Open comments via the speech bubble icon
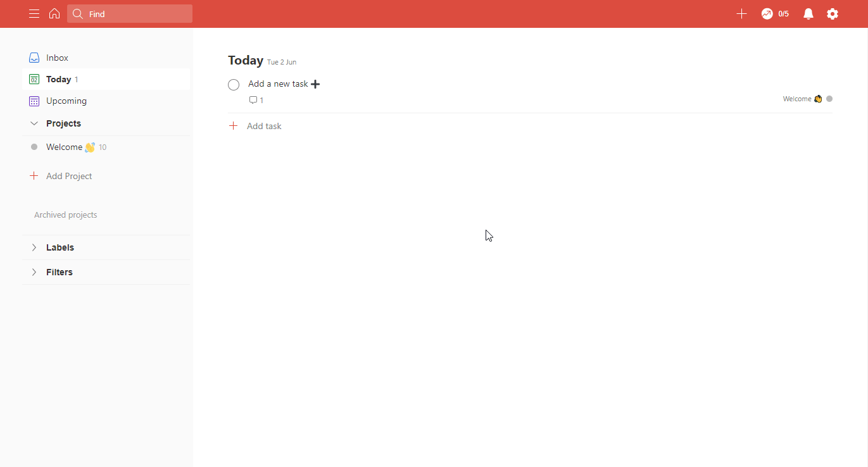This screenshot has height=467, width=868. click(x=253, y=99)
